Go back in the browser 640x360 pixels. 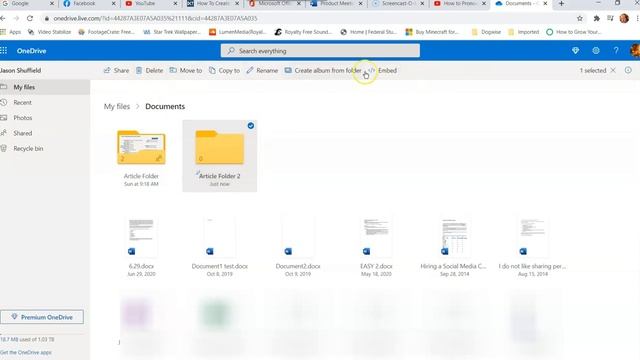[x=3, y=18]
